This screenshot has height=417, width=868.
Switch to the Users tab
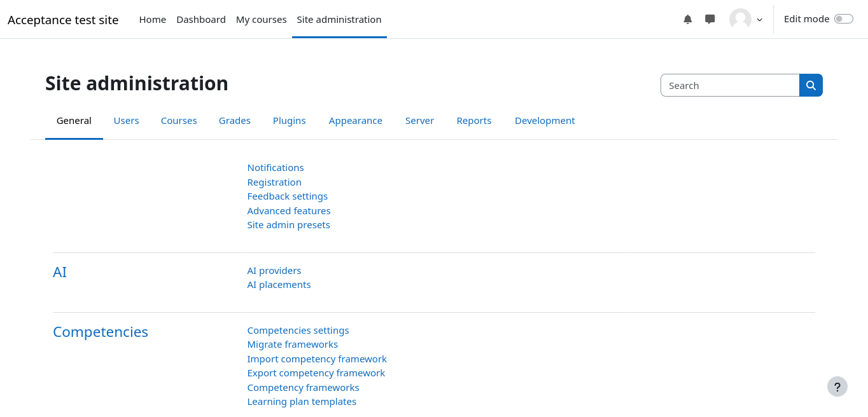pyautogui.click(x=126, y=121)
